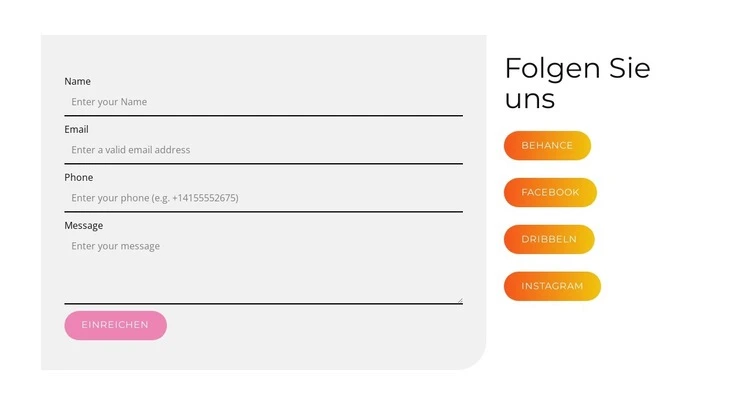Image resolution: width=750 pixels, height=405 pixels.
Task: Focus the Email address input field
Action: [263, 150]
